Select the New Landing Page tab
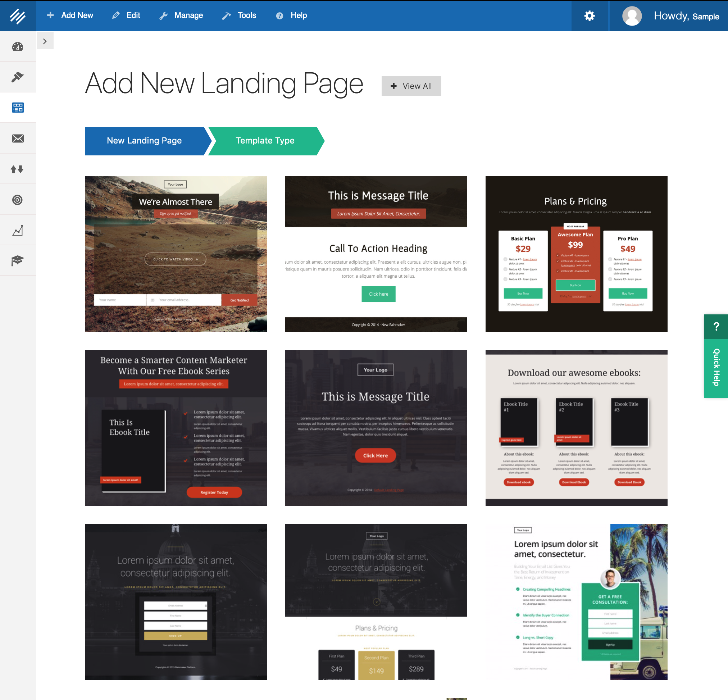Viewport: 728px width, 700px height. [144, 140]
